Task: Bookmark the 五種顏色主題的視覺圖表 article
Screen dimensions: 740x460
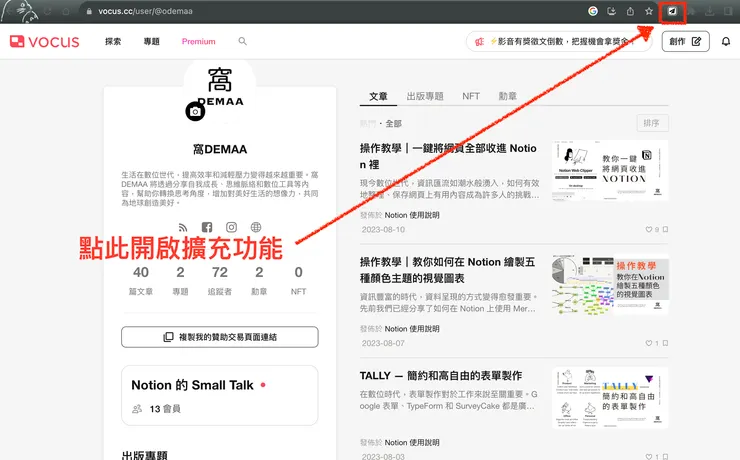Action: coord(665,343)
